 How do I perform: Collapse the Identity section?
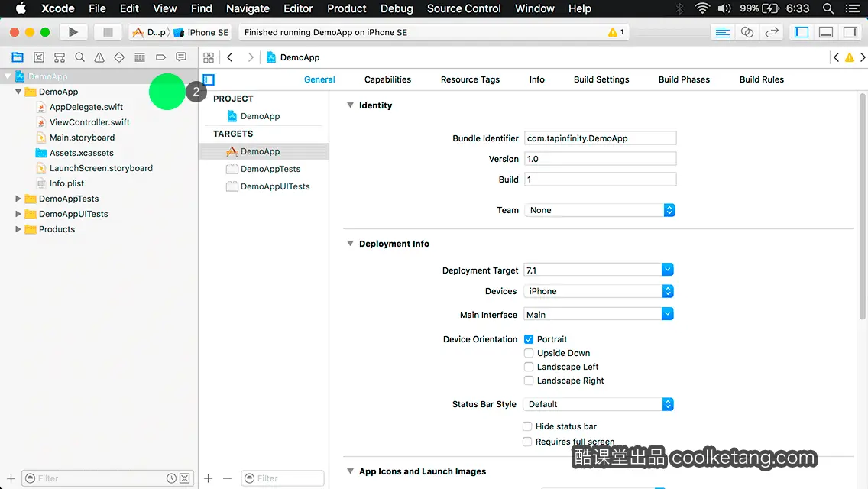pyautogui.click(x=350, y=105)
